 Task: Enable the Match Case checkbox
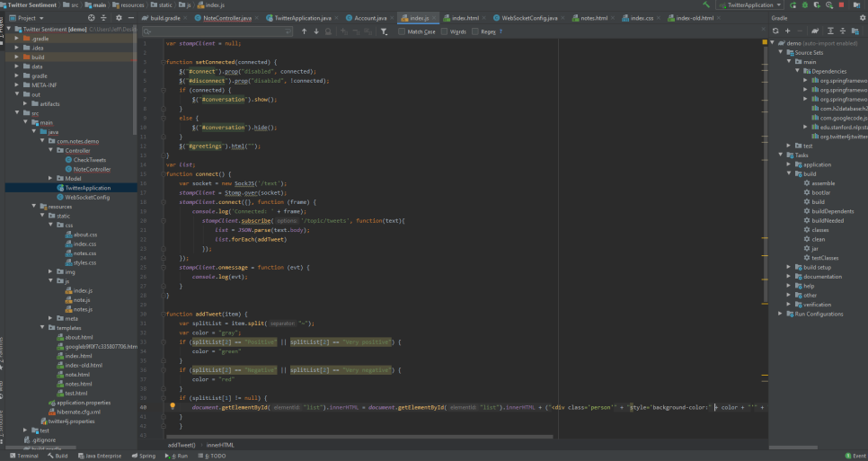401,31
